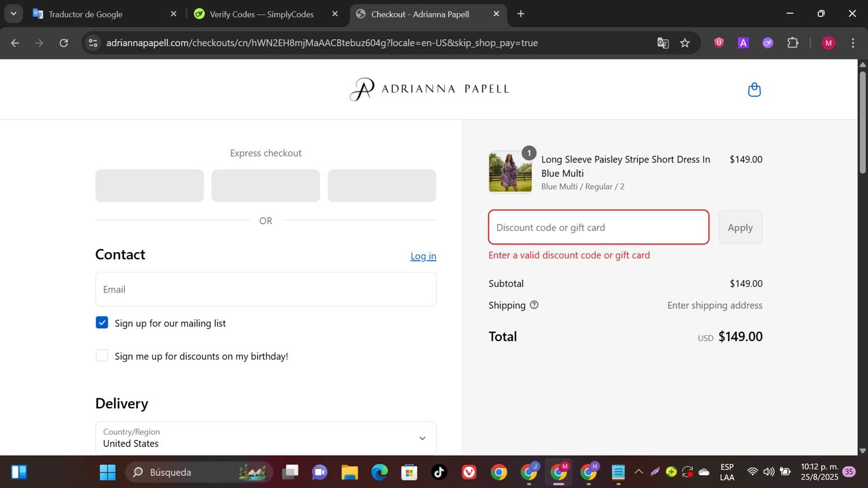Open the purple A extension icon
The width and height of the screenshot is (868, 488).
[744, 43]
